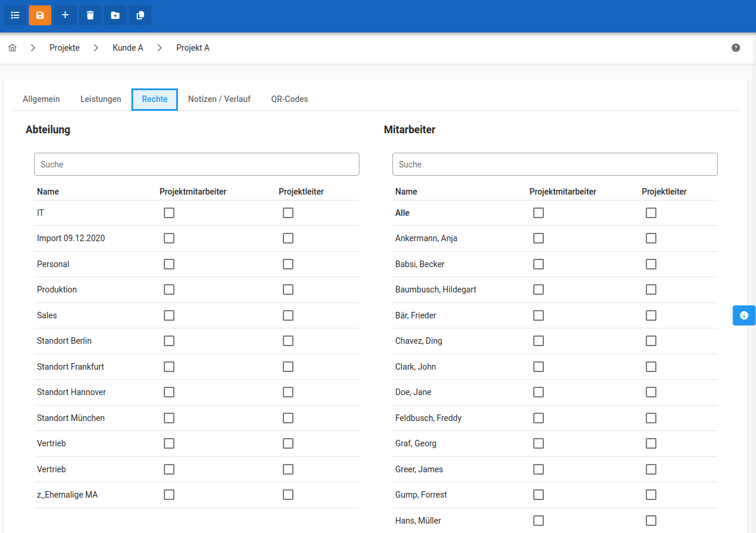Open the Notizen / Verlauf tab

(219, 99)
